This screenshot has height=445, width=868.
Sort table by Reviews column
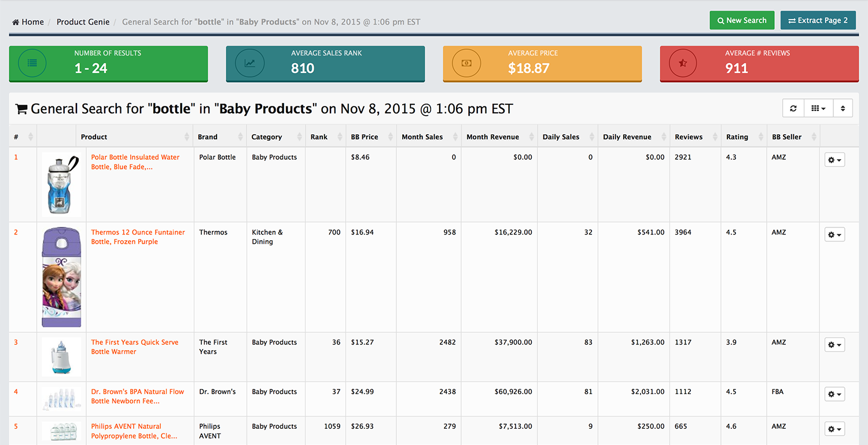point(696,137)
